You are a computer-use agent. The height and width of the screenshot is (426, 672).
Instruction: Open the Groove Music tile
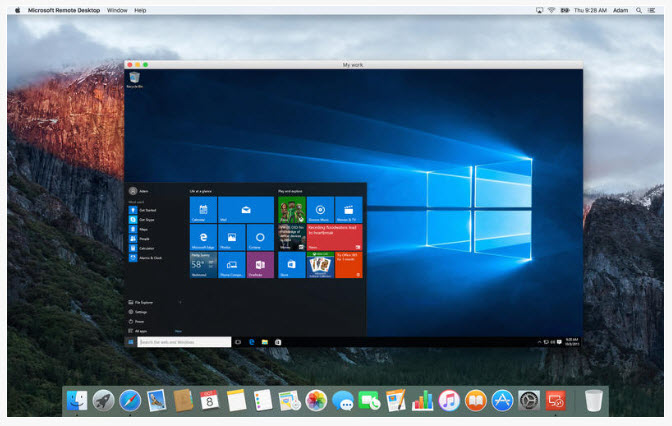(x=320, y=209)
